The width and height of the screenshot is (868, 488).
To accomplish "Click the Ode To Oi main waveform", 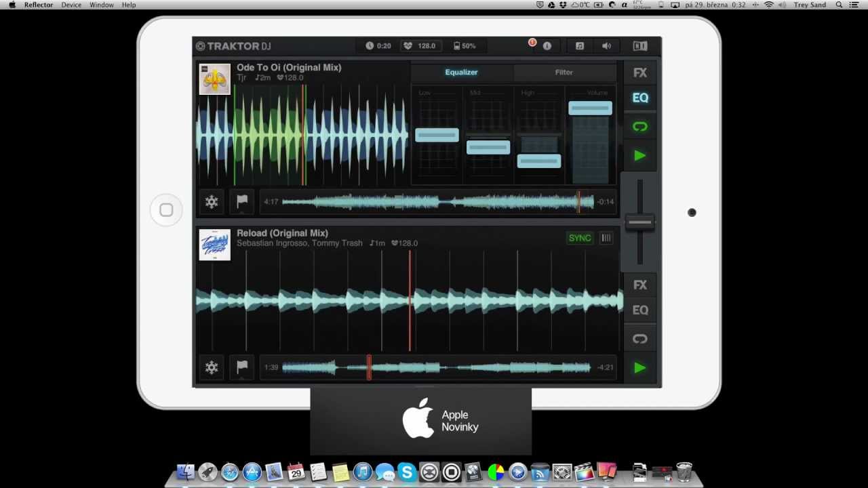I will 302,136.
